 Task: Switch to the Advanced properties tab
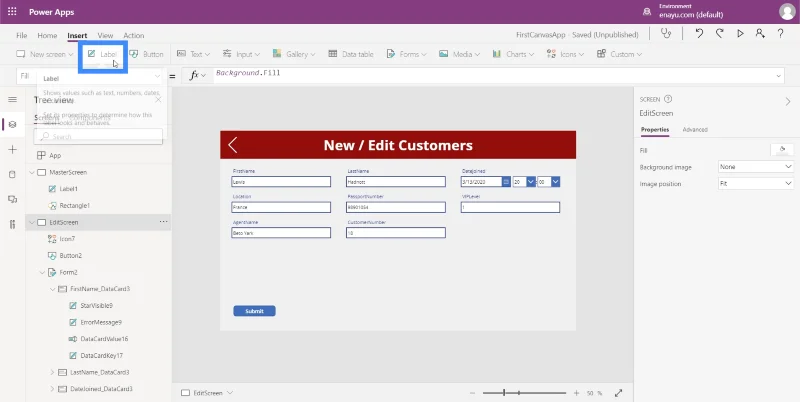click(695, 130)
